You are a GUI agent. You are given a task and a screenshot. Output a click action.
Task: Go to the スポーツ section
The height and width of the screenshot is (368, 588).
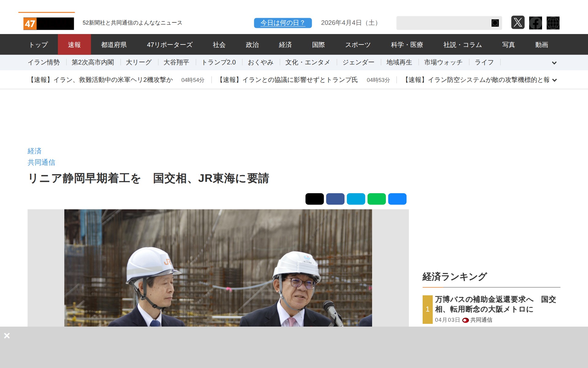coord(358,45)
